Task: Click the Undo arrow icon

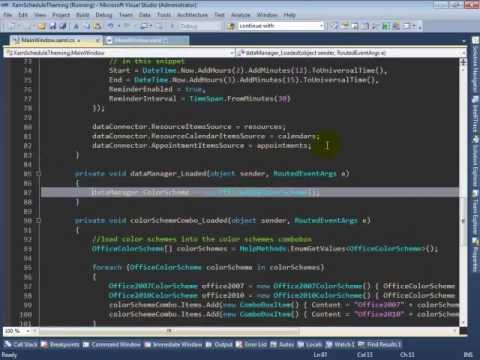Action: (110, 26)
